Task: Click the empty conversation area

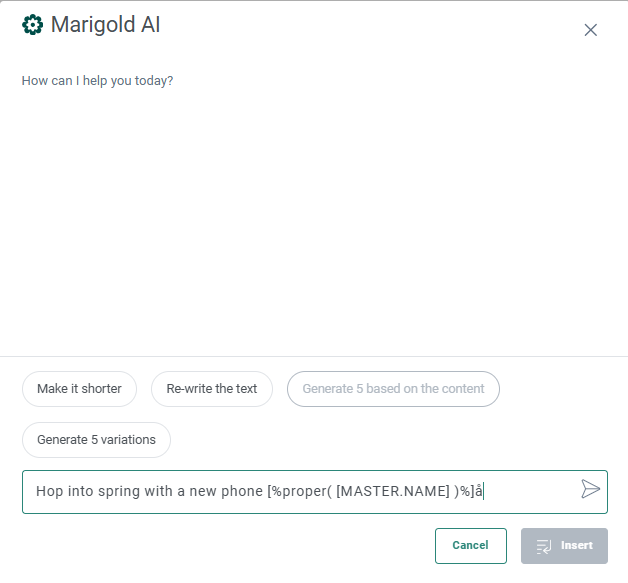Action: click(314, 220)
